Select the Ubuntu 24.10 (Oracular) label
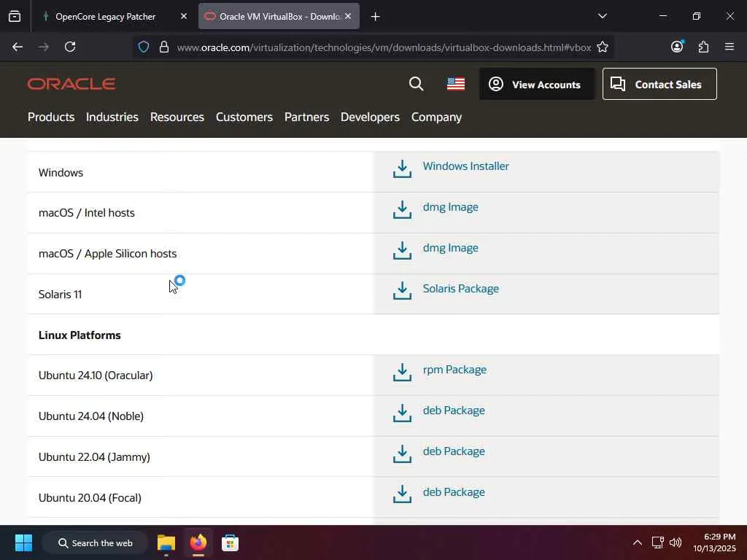Viewport: 747px width, 560px height. pyautogui.click(x=96, y=376)
